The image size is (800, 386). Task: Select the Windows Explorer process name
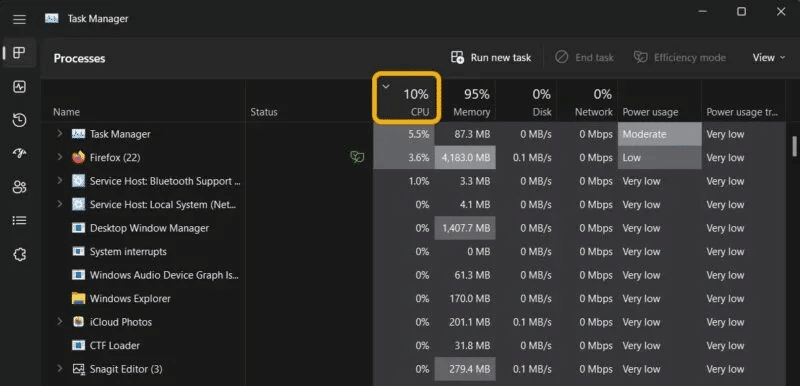[x=130, y=298]
